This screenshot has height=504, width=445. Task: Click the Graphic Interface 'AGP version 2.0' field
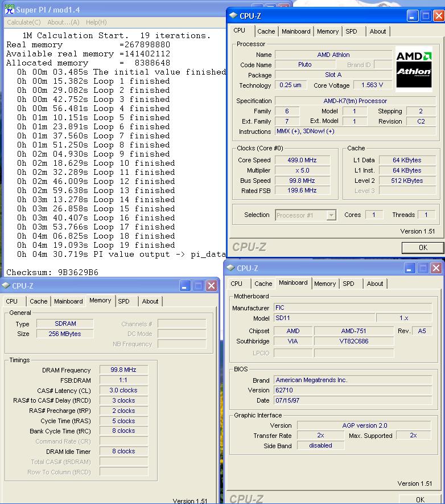click(x=364, y=425)
